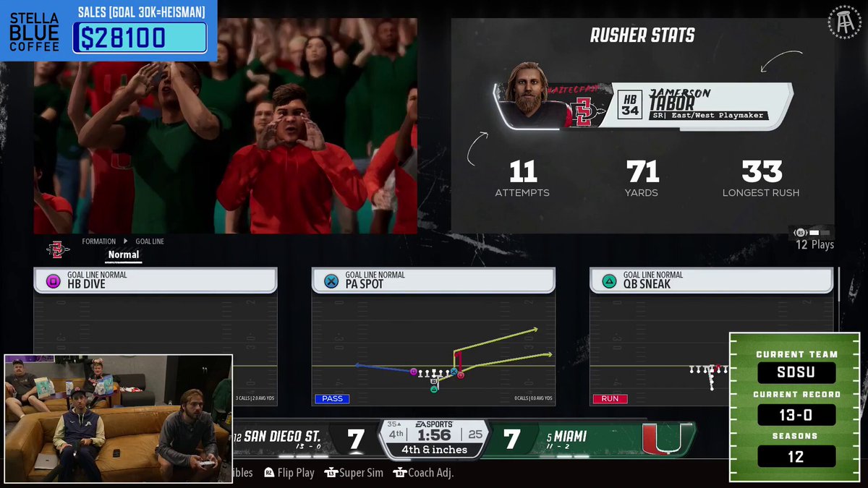Image resolution: width=868 pixels, height=488 pixels.
Task: Click the L3 Super Sim icon
Action: click(331, 473)
